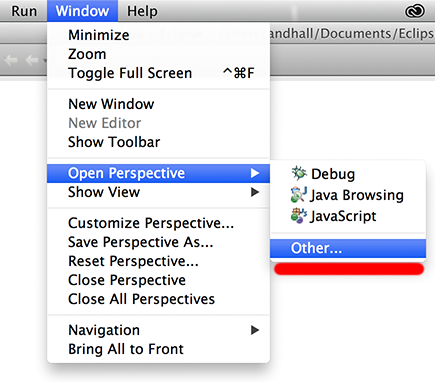The width and height of the screenshot is (435, 382).
Task: Open the Run menu
Action: pyautogui.click(x=24, y=11)
